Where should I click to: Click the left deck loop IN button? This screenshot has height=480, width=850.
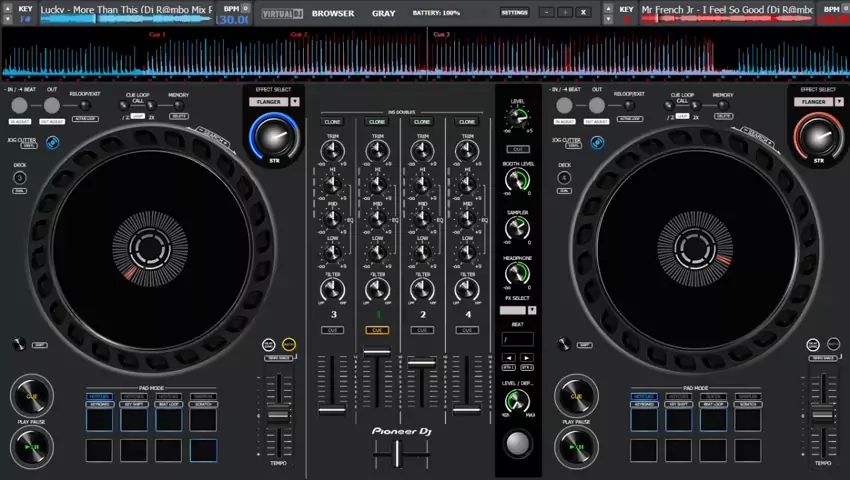pyautogui.click(x=20, y=105)
